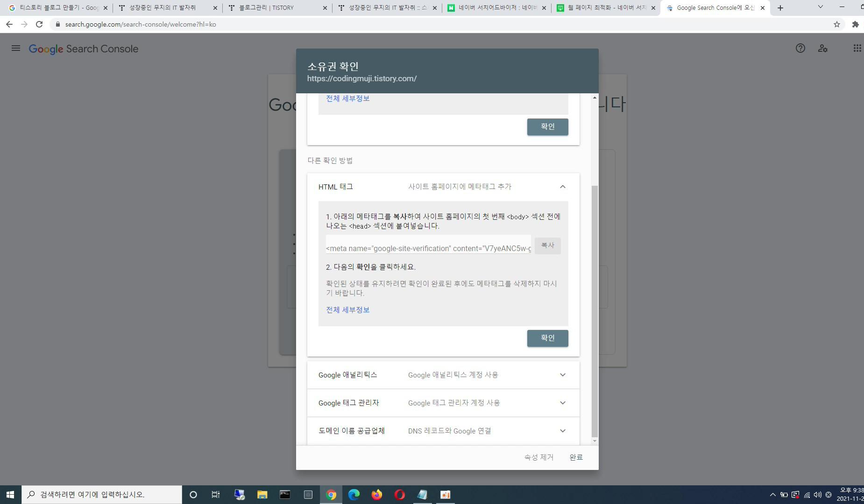Open File Explorer from taskbar
Viewport: 864px width, 504px height.
tap(262, 495)
